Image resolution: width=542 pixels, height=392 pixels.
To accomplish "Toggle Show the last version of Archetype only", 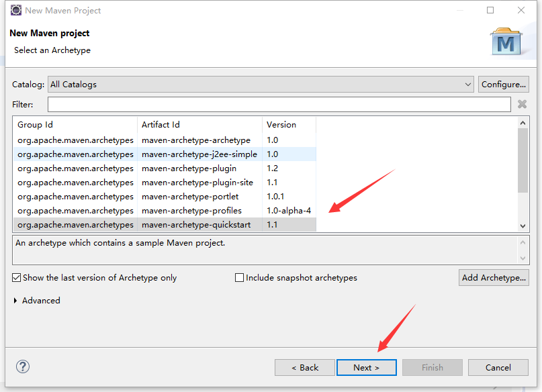I will [17, 278].
